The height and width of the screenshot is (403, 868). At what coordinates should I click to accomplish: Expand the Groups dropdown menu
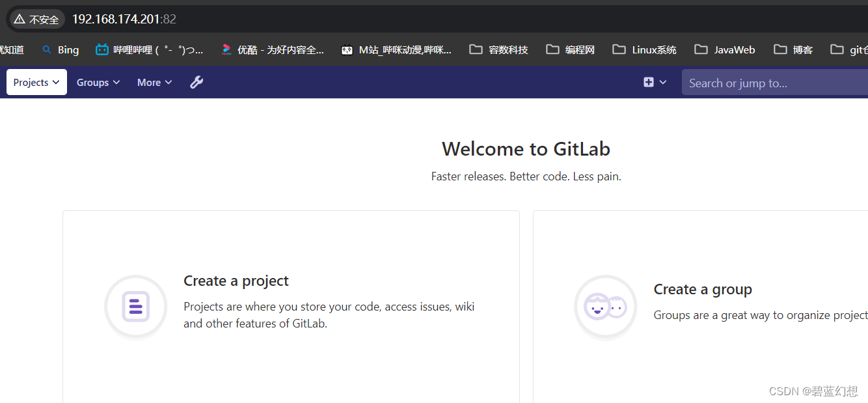coord(98,82)
